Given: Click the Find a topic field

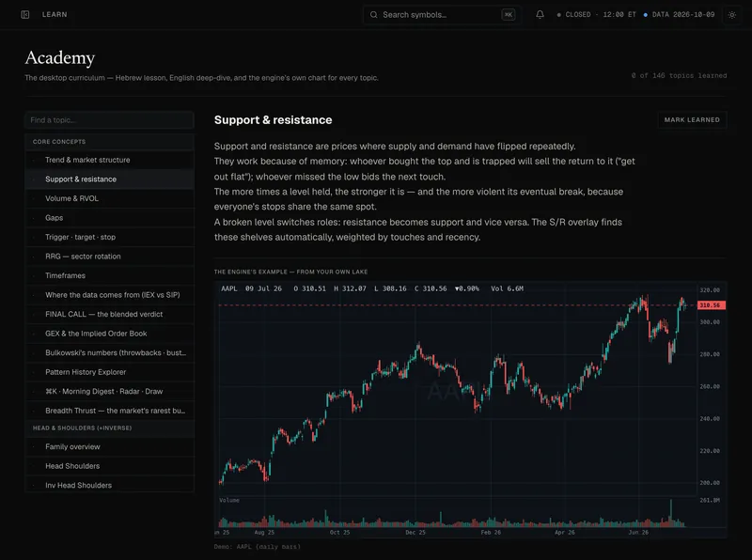Looking at the screenshot, I should 109,120.
